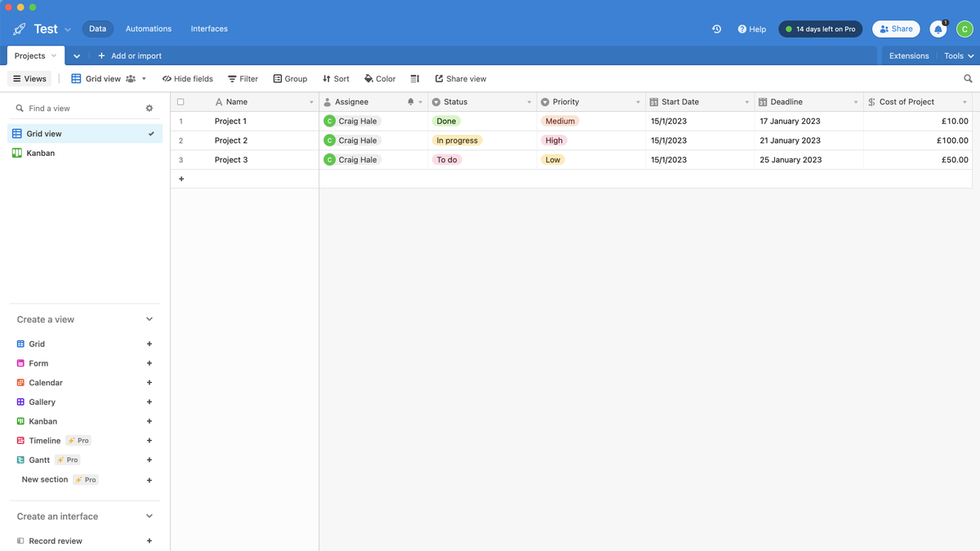
Task: Select the Filter tool
Action: pyautogui.click(x=243, y=78)
